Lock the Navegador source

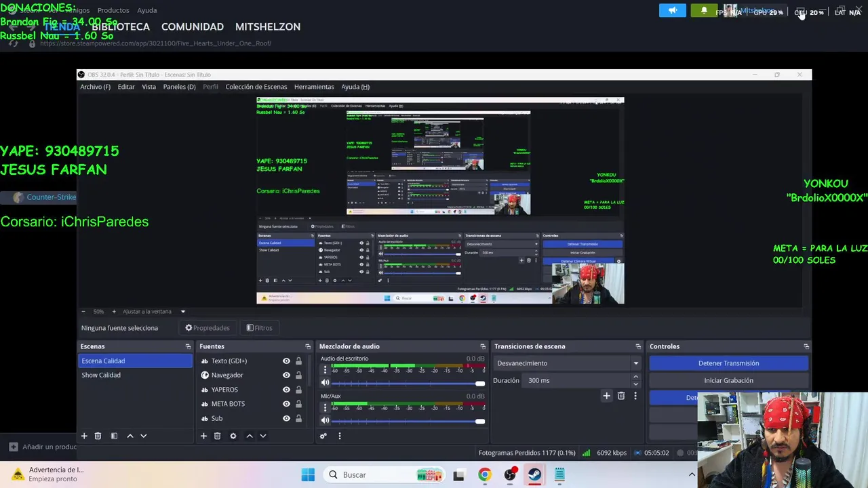click(298, 375)
